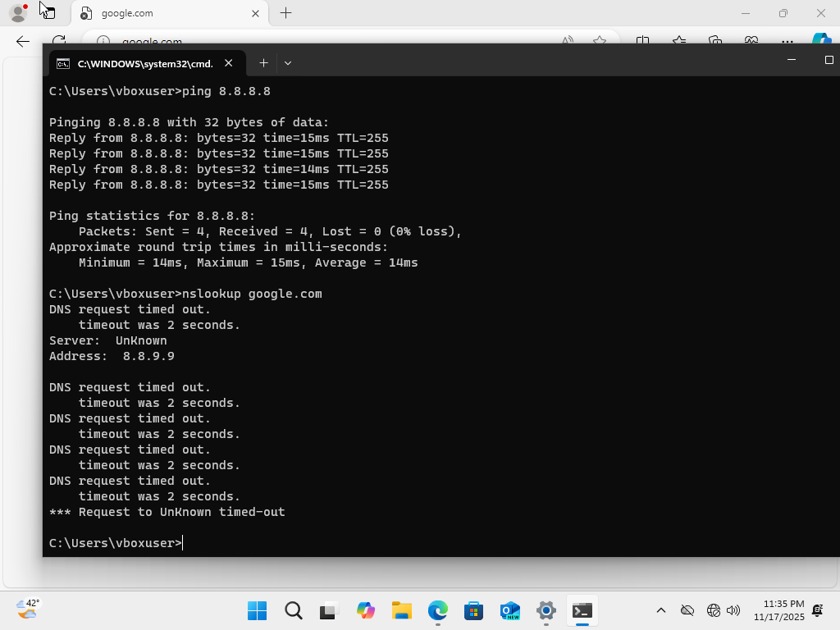Image resolution: width=840 pixels, height=630 pixels.
Task: Launch Copilot from the taskbar
Action: click(x=366, y=610)
